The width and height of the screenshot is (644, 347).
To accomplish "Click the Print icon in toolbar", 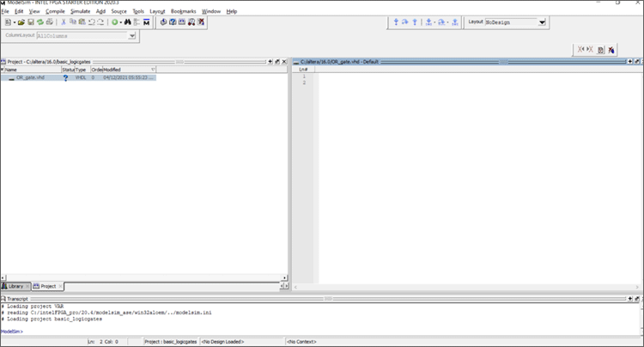I will pos(50,22).
